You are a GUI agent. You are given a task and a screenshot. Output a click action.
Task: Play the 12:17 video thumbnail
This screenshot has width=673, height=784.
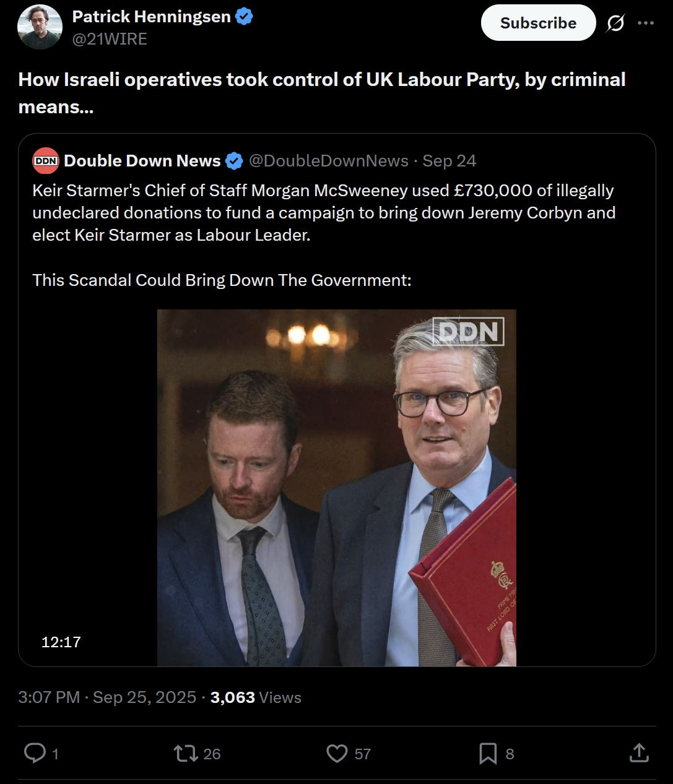336,488
